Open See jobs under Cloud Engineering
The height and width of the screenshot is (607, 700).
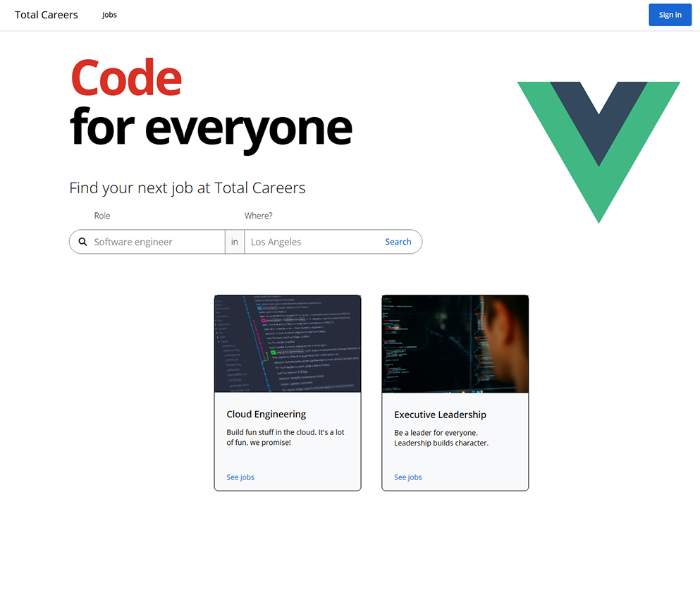click(x=240, y=477)
